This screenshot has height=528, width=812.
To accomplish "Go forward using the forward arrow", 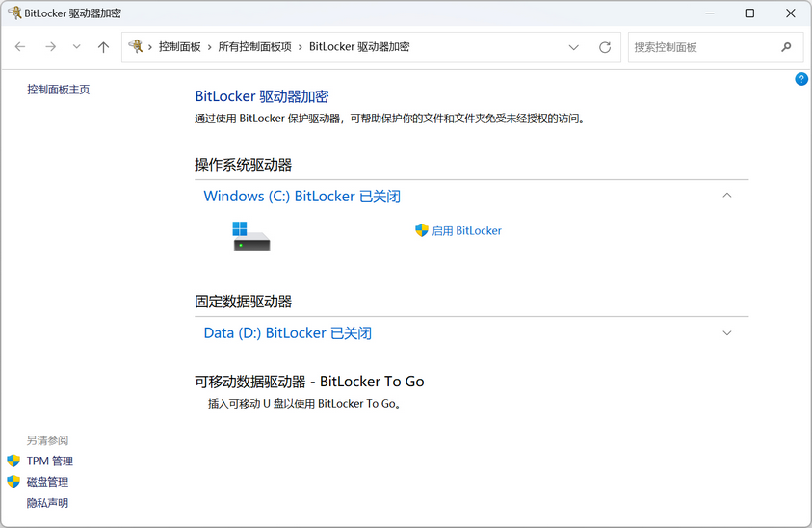I will pyautogui.click(x=50, y=47).
